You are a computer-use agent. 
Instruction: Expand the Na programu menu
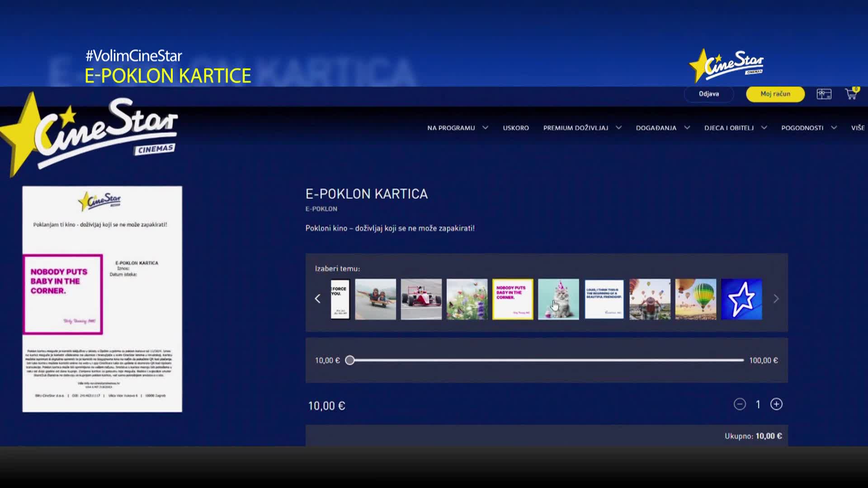(x=458, y=128)
